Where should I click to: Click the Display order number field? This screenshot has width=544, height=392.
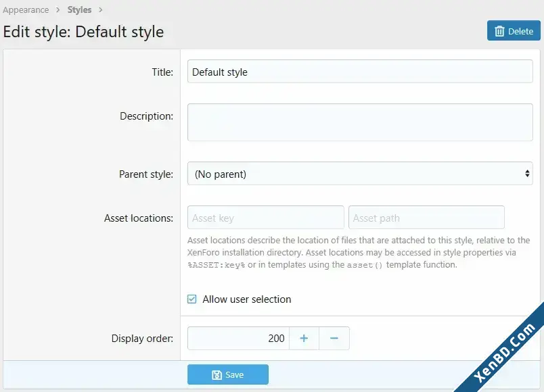(238, 339)
